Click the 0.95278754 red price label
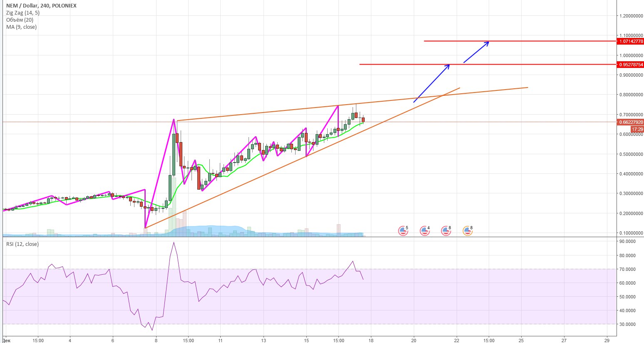 (631, 65)
